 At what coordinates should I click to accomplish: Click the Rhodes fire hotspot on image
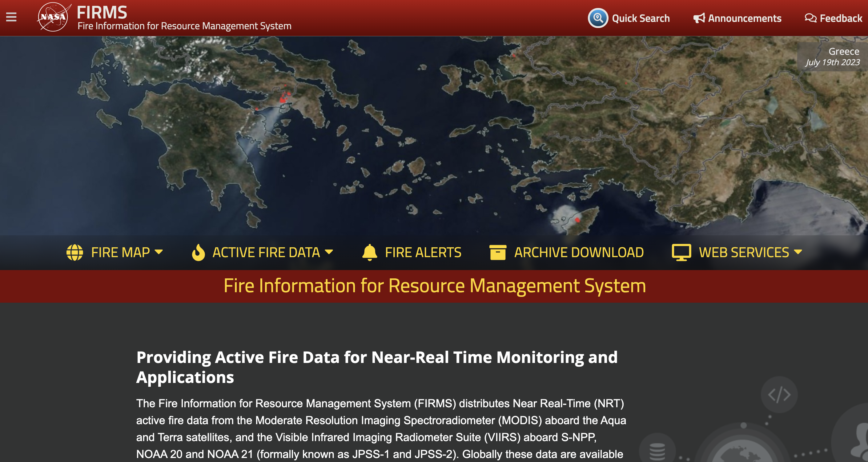(x=577, y=220)
